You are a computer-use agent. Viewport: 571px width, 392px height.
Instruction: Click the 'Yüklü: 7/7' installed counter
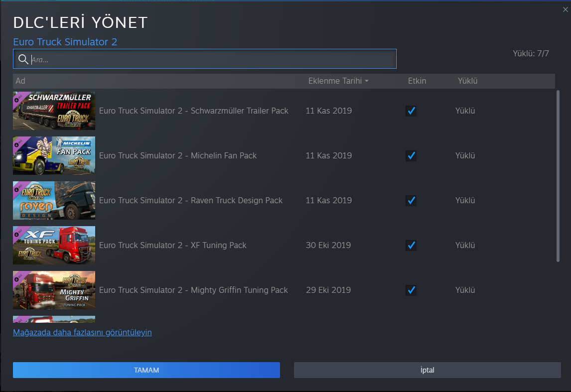tap(531, 53)
